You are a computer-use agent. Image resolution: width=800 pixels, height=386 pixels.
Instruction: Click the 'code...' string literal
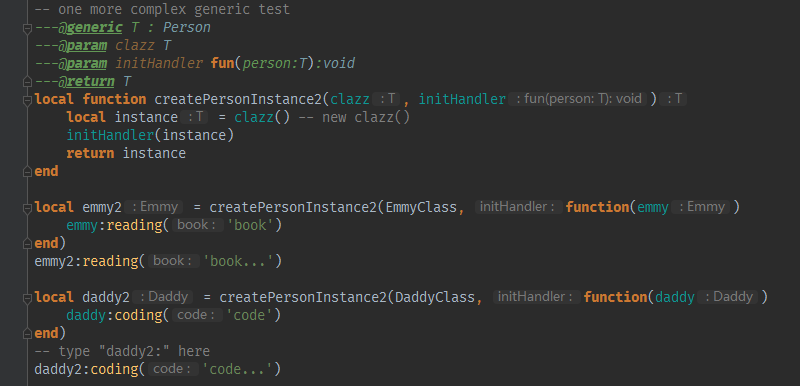coord(238,369)
